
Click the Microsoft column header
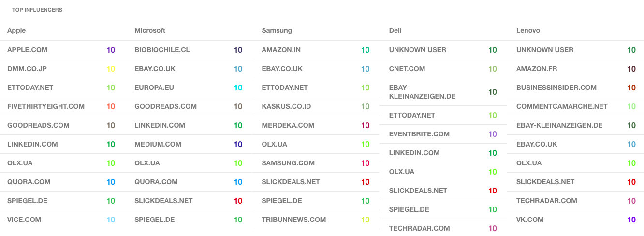tap(150, 30)
